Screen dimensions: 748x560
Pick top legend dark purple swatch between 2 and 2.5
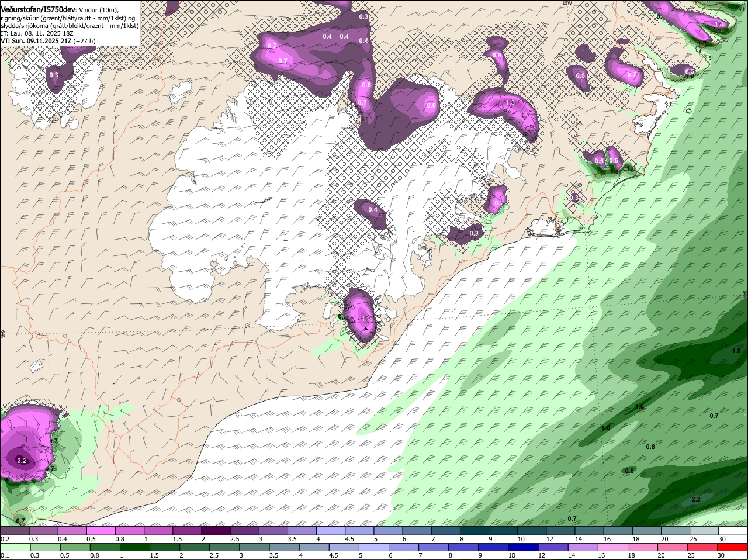coord(216,531)
